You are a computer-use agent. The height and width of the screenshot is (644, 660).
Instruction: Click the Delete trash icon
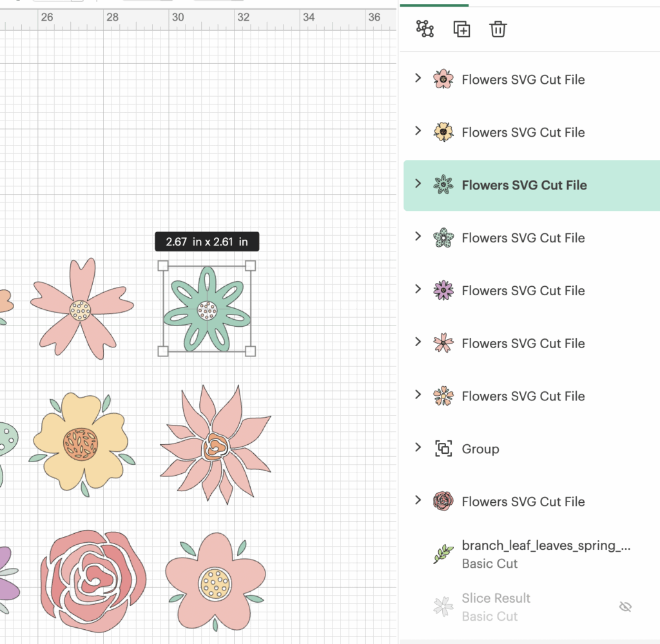point(498,29)
